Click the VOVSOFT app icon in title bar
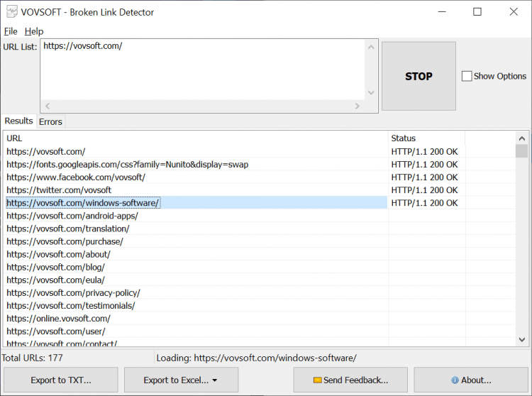 point(12,12)
